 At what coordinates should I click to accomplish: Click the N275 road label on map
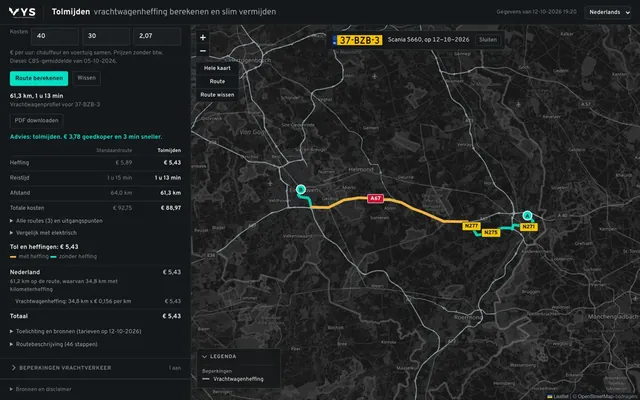[x=490, y=233]
